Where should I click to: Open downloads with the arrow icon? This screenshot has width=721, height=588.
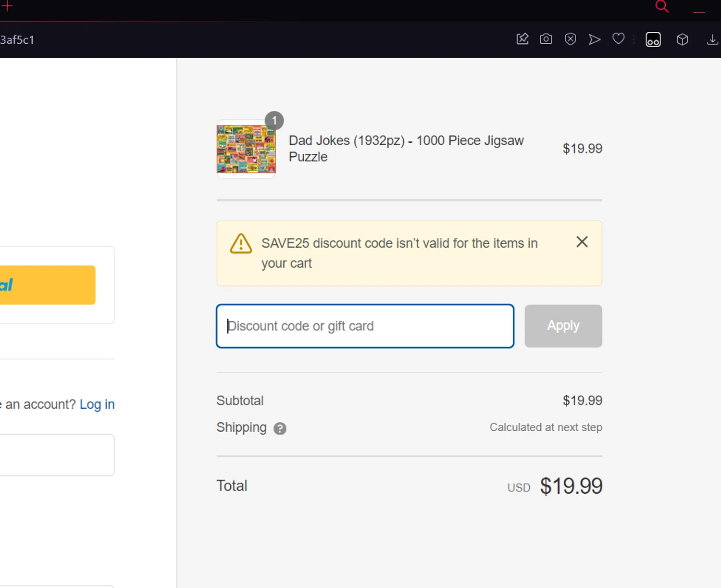pos(713,39)
